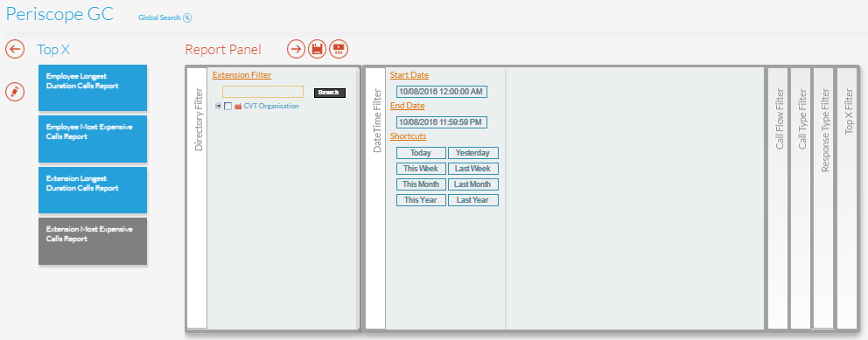Viewport: 868px width, 340px height.
Task: Click the Start Date value field
Action: click(442, 92)
